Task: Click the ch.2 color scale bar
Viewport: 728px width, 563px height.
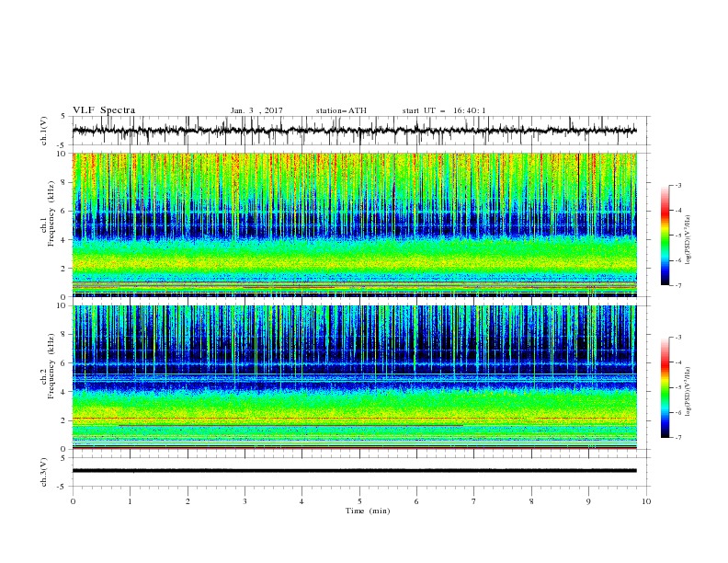Action: (665, 387)
